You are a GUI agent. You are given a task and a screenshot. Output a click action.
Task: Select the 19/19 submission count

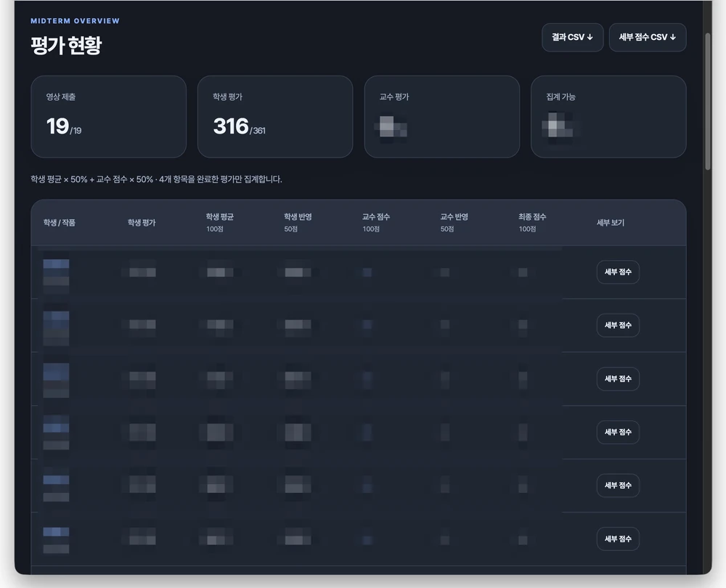pyautogui.click(x=64, y=126)
